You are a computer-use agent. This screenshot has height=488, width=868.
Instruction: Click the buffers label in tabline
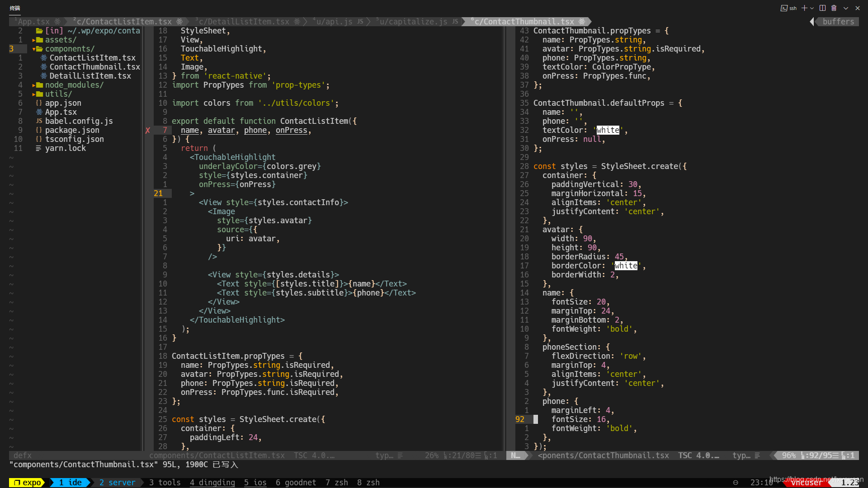click(838, 22)
